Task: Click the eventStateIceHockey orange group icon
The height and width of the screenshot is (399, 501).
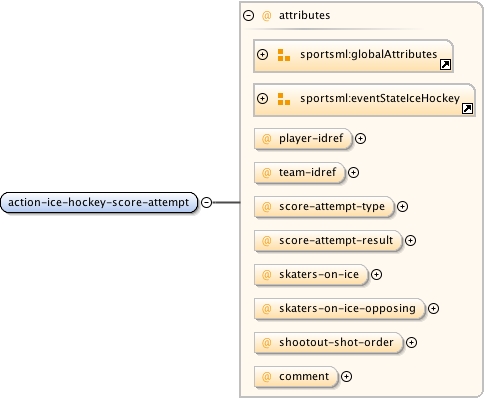Action: [284, 99]
